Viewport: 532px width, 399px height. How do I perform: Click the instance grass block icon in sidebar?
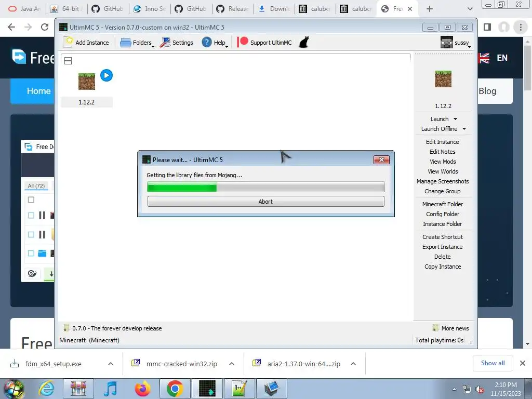pos(443,79)
